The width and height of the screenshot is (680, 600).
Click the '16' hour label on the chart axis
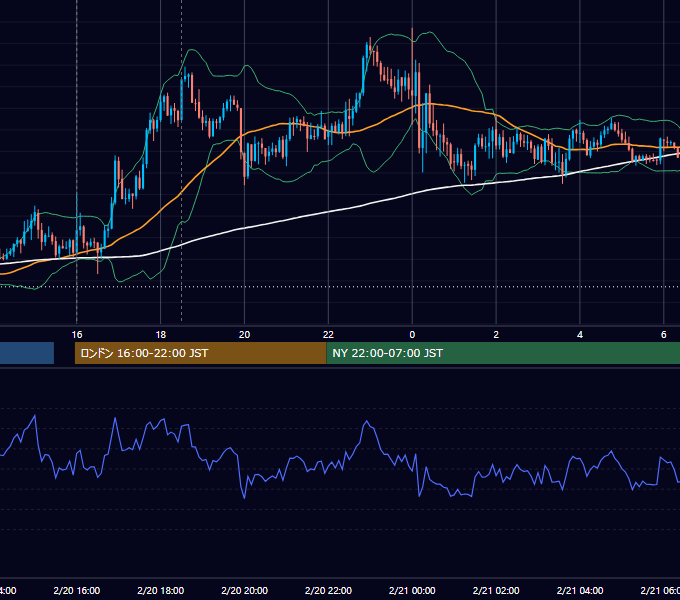tap(77, 335)
